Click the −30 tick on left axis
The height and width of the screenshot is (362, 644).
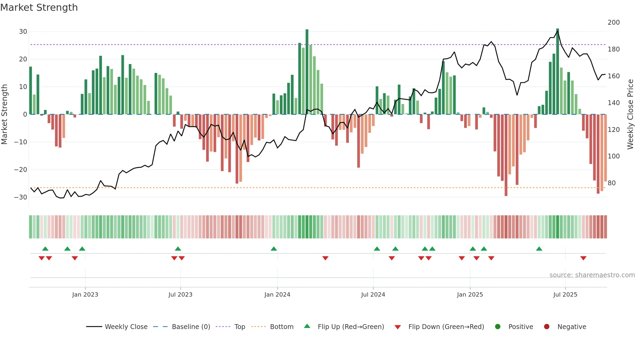point(20,197)
